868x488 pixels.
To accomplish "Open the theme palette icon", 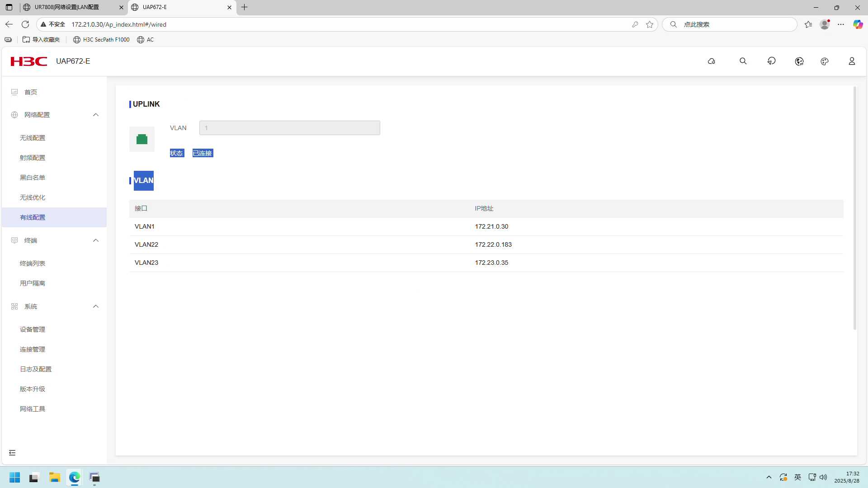I will [x=825, y=61].
